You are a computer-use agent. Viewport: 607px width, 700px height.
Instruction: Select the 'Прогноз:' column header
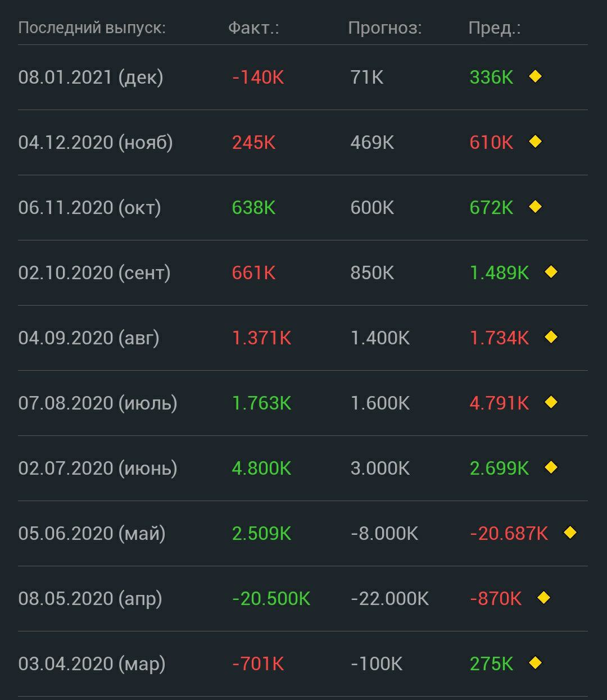coord(385,28)
